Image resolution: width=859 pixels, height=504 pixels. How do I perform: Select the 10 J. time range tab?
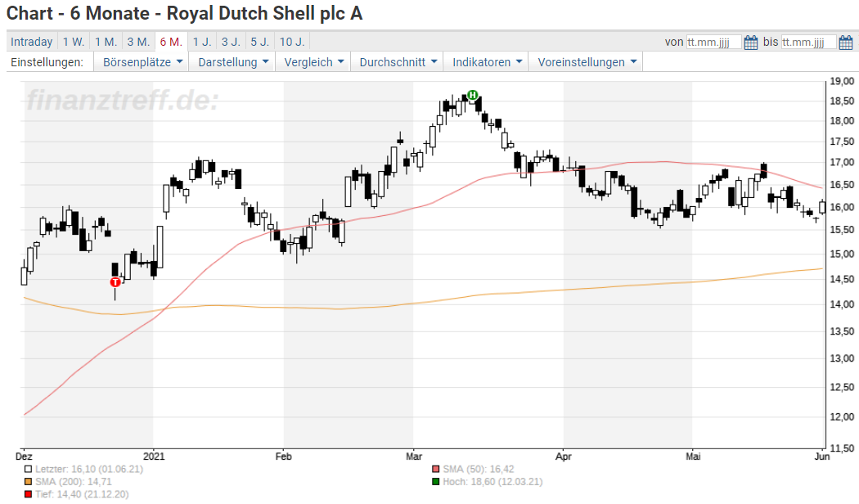[292, 42]
